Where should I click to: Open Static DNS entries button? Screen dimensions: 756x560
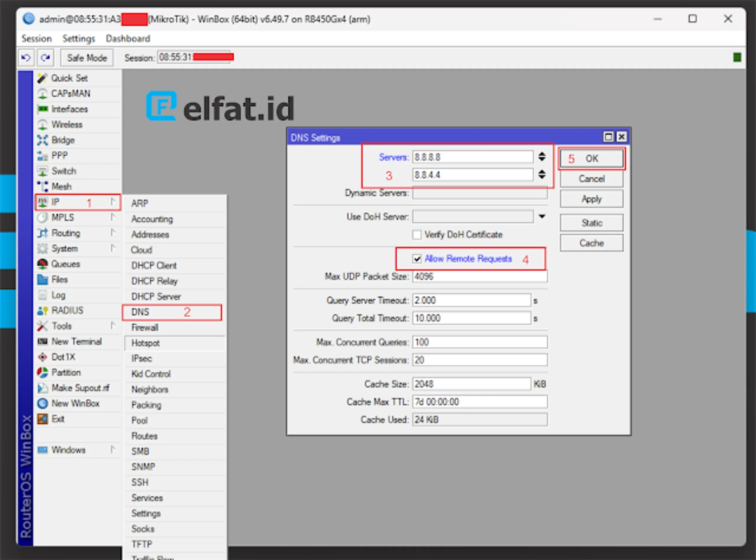point(591,223)
